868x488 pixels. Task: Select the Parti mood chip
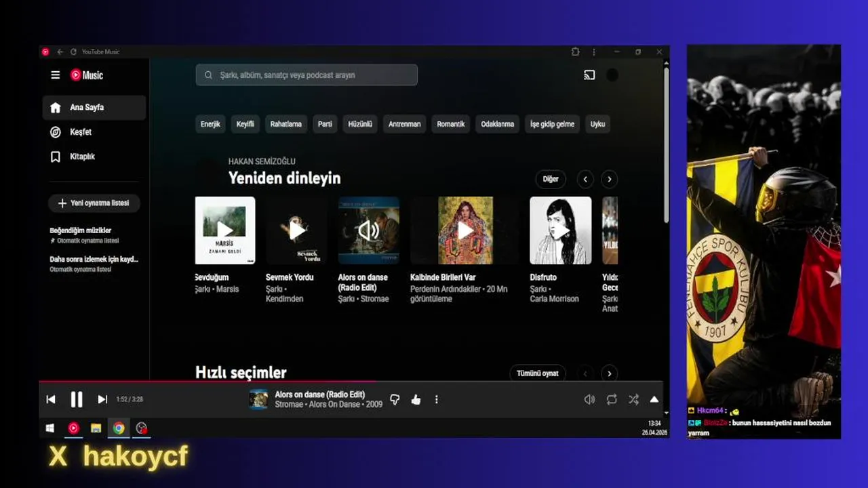tap(325, 124)
